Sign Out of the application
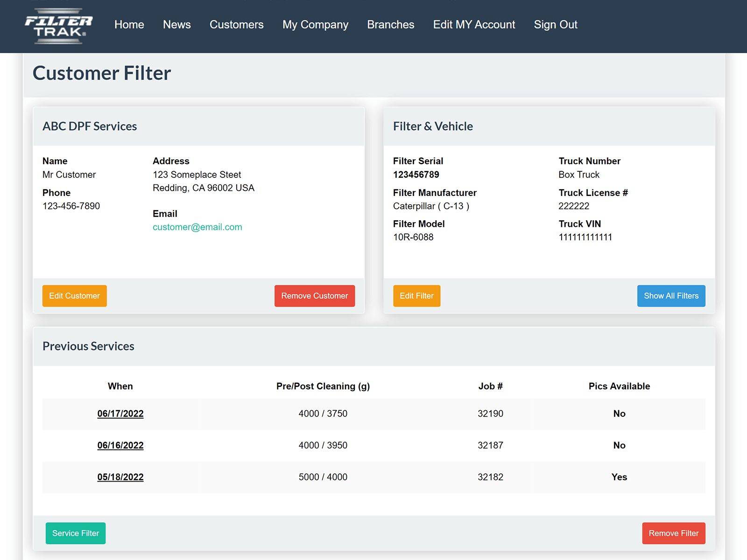 pyautogui.click(x=556, y=25)
